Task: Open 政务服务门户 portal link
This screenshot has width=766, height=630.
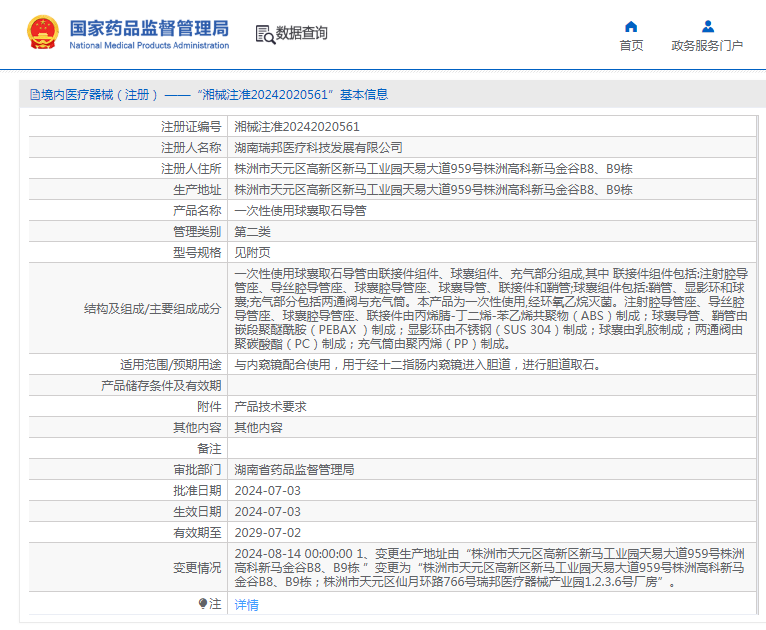Action: 707,45
